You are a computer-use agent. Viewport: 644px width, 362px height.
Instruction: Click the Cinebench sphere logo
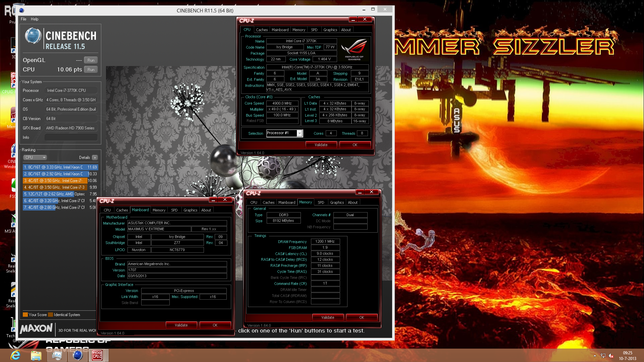pos(33,36)
